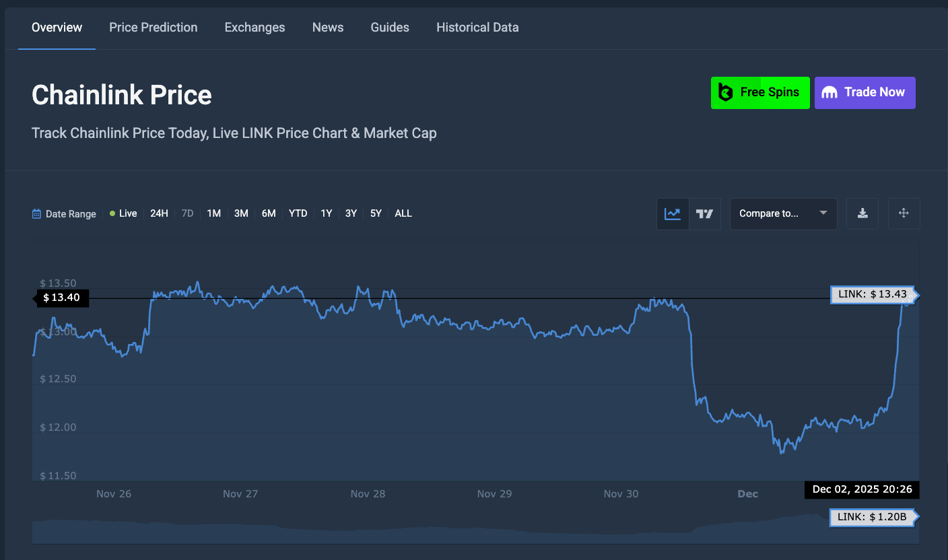Click the fullscreen expand chart icon
The width and height of the screenshot is (948, 560).
click(x=904, y=214)
